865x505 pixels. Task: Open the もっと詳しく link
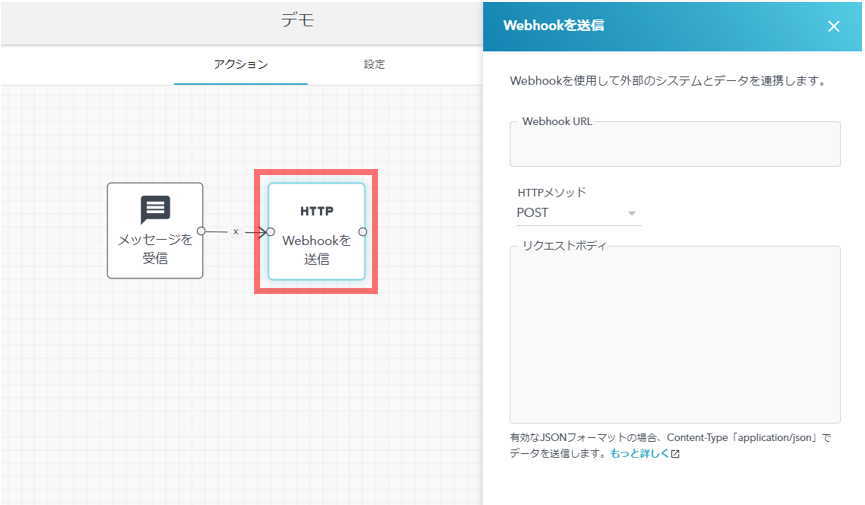point(638,454)
